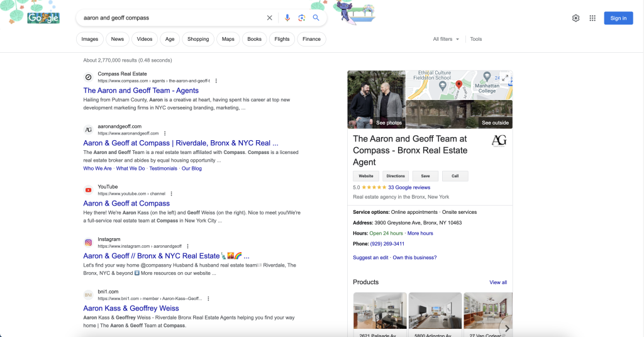Screen dimensions: 644x337
Task: Click the Save button in panel
Action: (425, 176)
